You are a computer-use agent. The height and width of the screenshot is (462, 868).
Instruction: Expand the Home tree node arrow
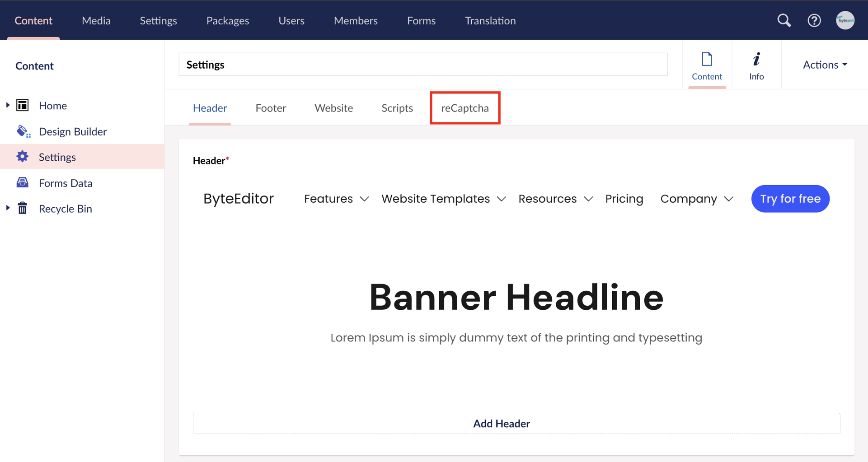tap(8, 105)
